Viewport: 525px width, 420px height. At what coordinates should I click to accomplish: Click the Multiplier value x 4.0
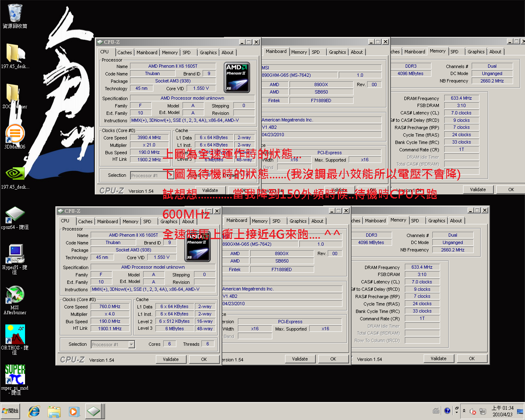click(110, 314)
